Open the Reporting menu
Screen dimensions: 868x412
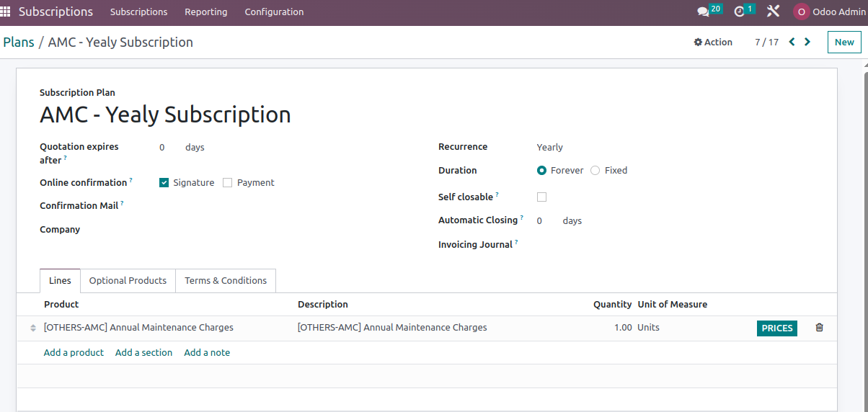tap(206, 12)
